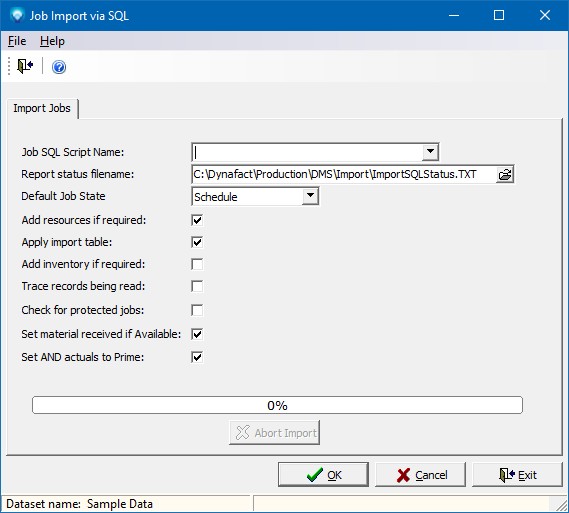Click the Exit button at bottom right
Image resolution: width=569 pixels, height=513 pixels.
tap(517, 475)
